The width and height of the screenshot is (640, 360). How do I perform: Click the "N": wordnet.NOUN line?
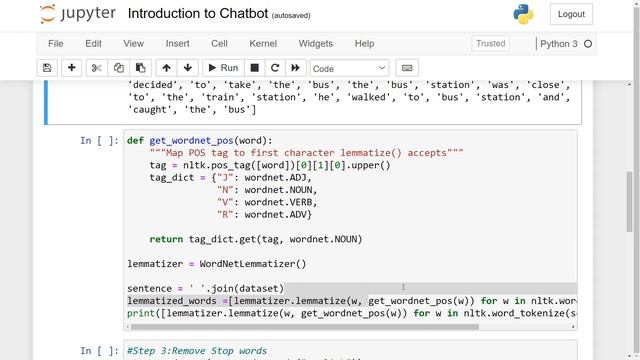(x=267, y=190)
